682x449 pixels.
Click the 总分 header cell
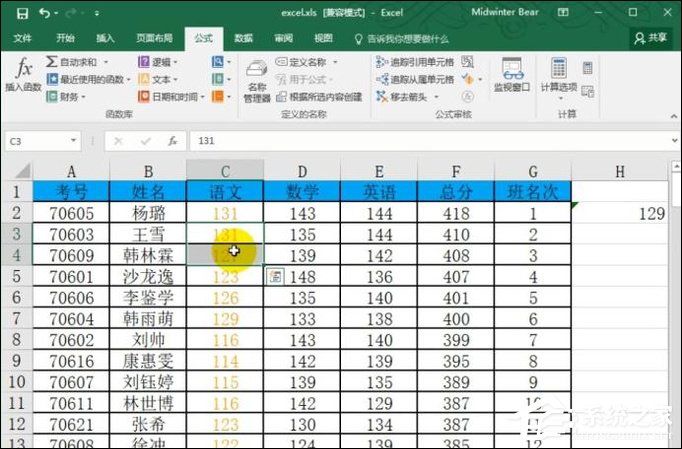tap(456, 191)
